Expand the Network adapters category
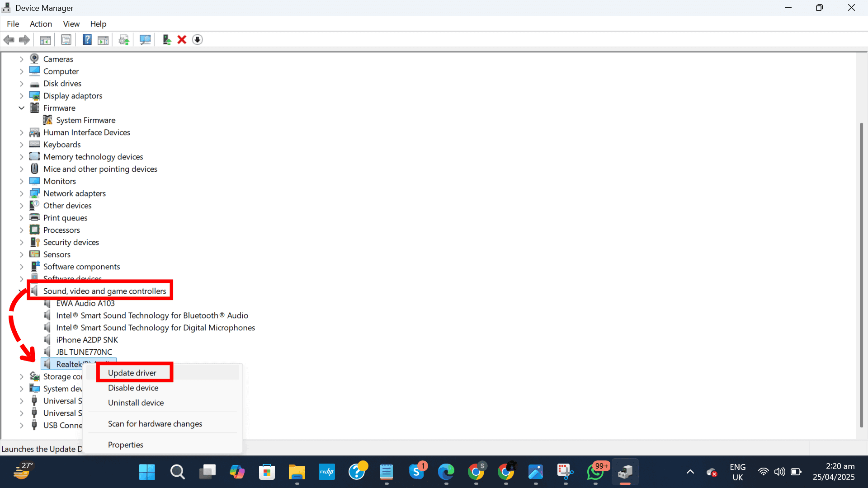The width and height of the screenshot is (868, 488). [21, 193]
